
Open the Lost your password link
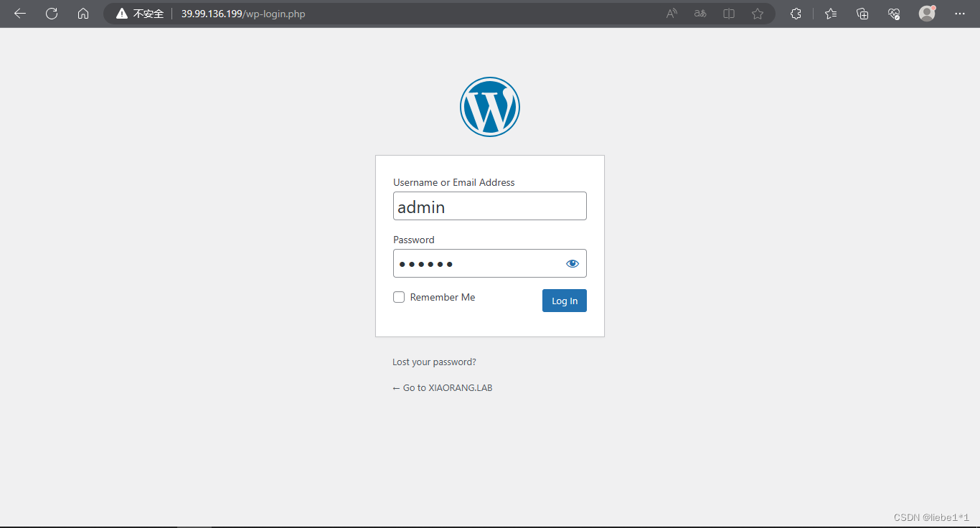point(434,362)
